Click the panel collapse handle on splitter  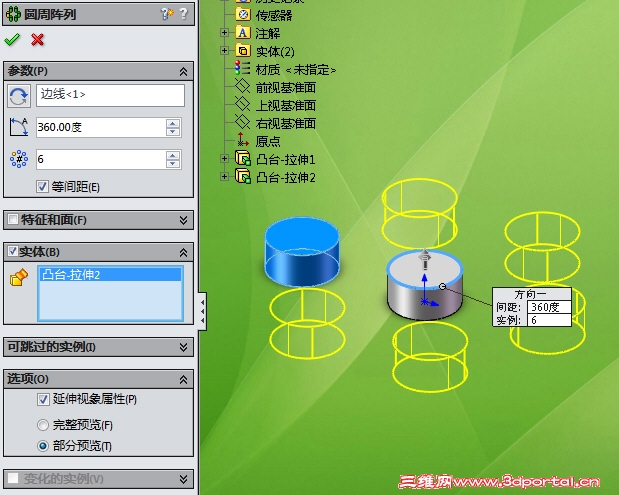click(x=202, y=311)
